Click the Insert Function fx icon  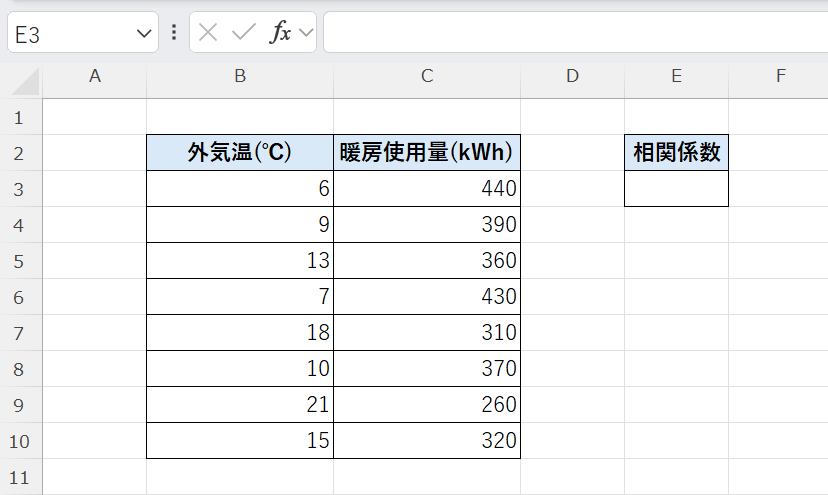pyautogui.click(x=280, y=32)
